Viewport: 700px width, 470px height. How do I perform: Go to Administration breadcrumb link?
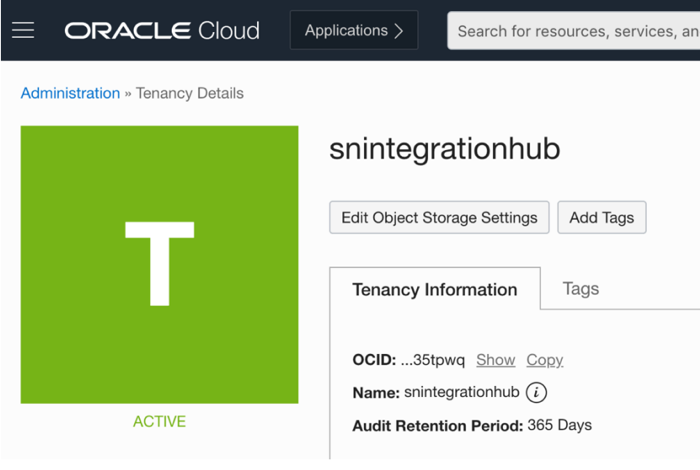click(71, 93)
